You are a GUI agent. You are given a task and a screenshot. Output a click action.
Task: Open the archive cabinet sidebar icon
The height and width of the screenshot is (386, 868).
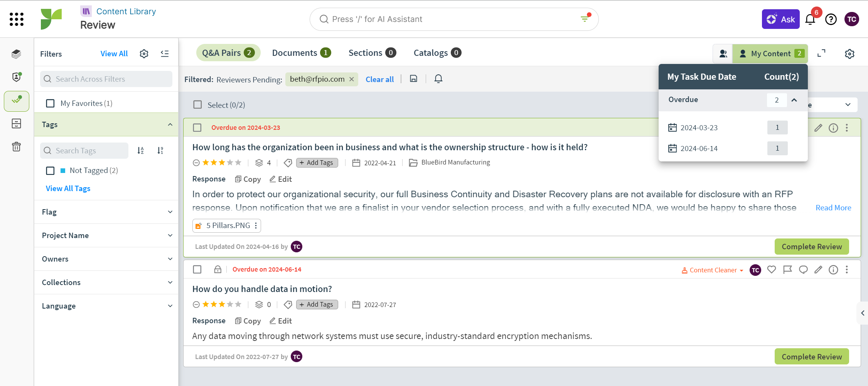click(16, 124)
